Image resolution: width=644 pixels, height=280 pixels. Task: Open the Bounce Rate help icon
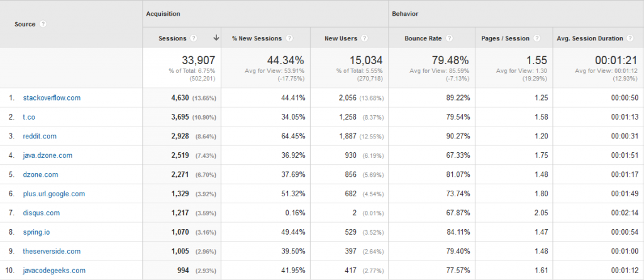449,38
